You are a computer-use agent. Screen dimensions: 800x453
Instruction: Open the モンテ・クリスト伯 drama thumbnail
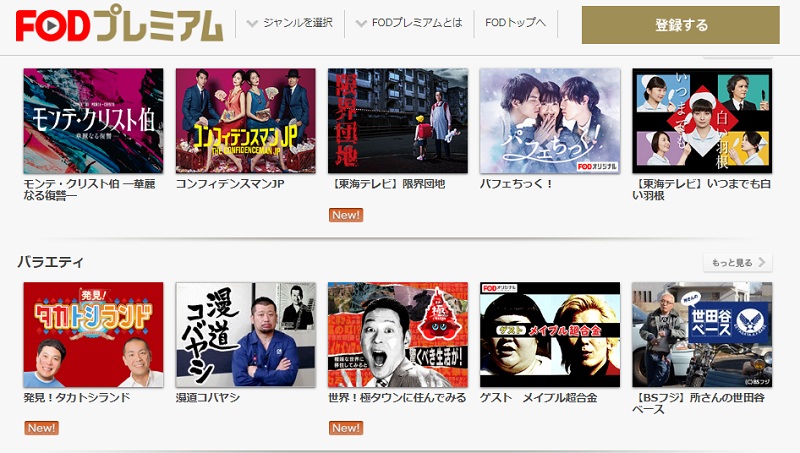click(x=93, y=121)
